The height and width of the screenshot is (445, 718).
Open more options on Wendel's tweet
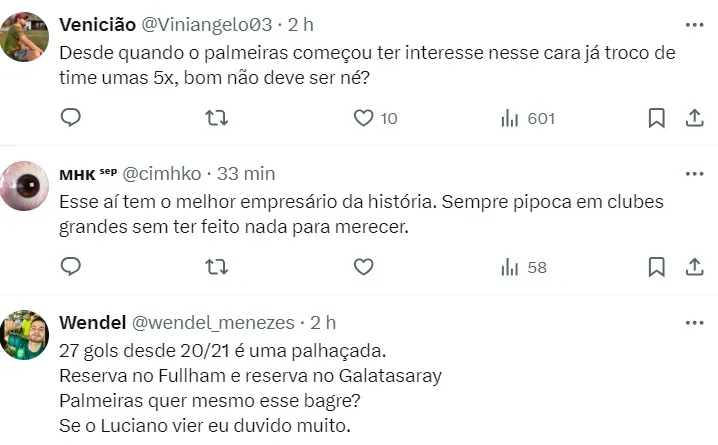pyautogui.click(x=693, y=322)
